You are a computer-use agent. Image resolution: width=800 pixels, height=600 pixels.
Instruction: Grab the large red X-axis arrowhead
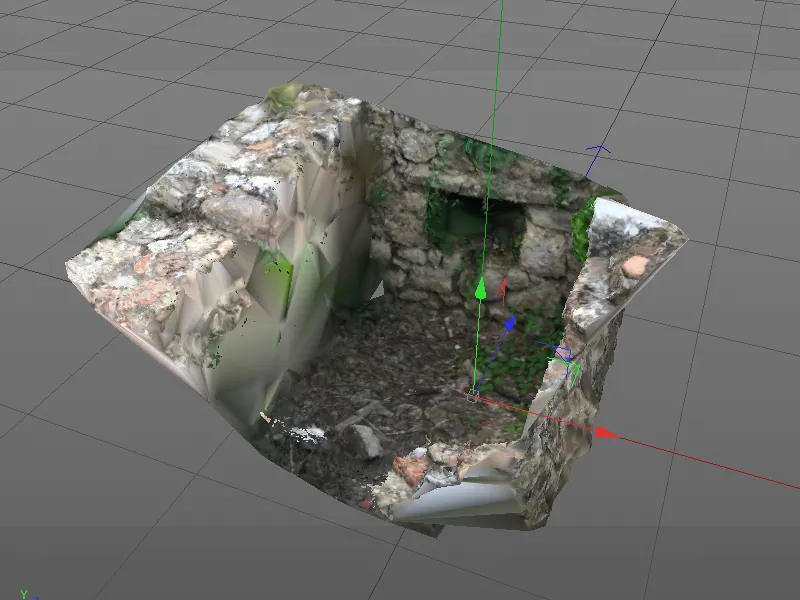(x=607, y=433)
